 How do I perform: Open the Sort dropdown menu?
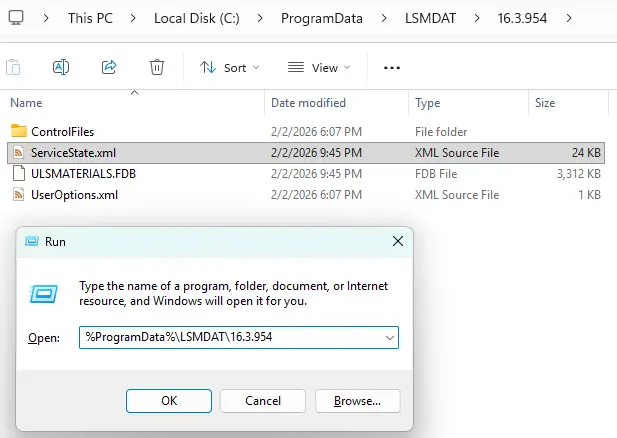(x=229, y=67)
